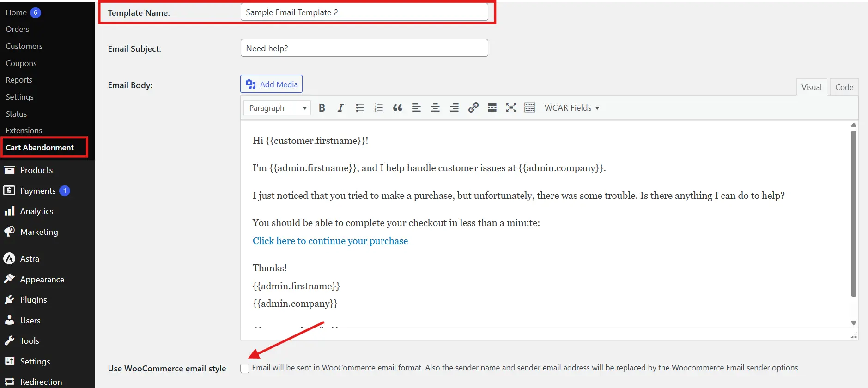Click the WooCommerce email format description text
This screenshot has height=388, width=868.
point(526,368)
